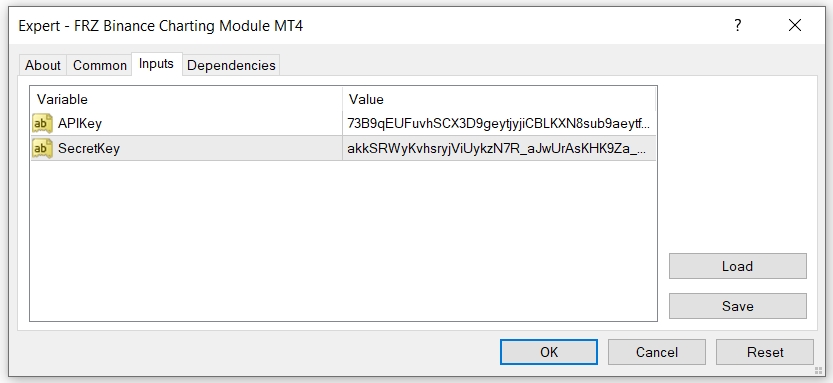Click the SecretKey string type icon

(x=42, y=148)
